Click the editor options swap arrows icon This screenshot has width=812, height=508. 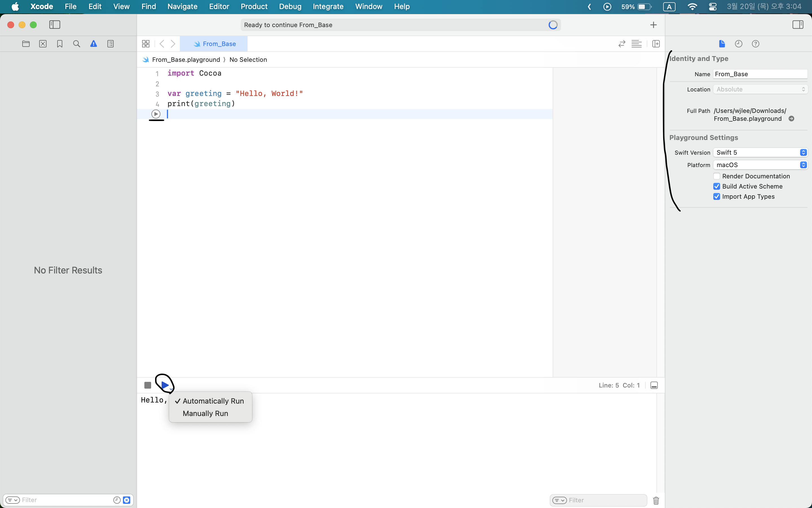(x=622, y=44)
